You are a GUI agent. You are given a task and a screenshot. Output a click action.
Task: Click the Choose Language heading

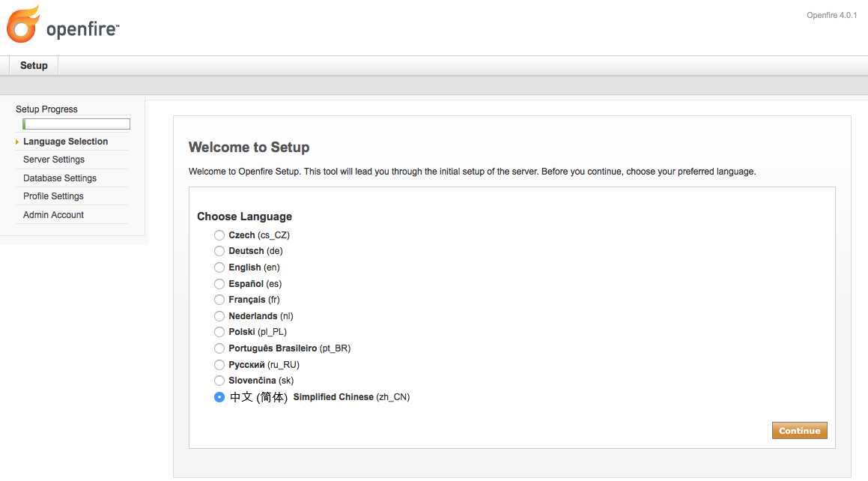click(245, 217)
